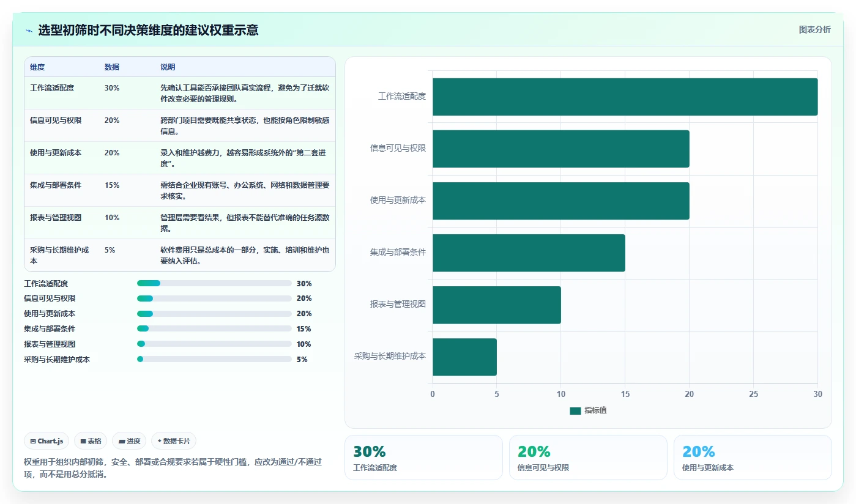Toggle the 指标值 legend color box
Viewport: 856px width, 504px height.
click(575, 411)
